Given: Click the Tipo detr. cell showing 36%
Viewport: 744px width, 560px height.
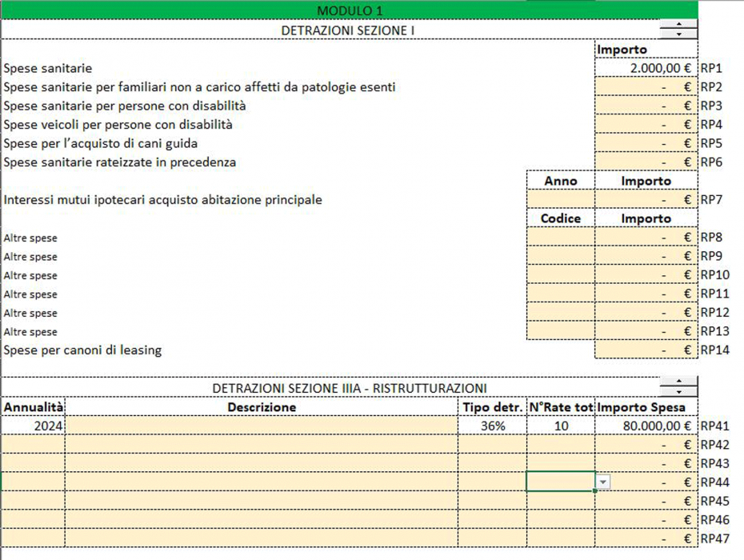Looking at the screenshot, I should coord(492,426).
